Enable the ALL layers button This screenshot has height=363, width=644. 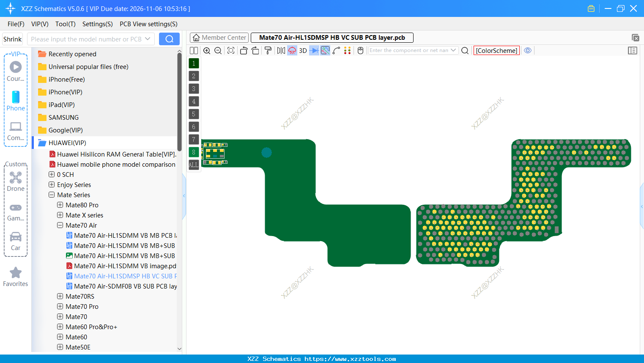pyautogui.click(x=193, y=165)
